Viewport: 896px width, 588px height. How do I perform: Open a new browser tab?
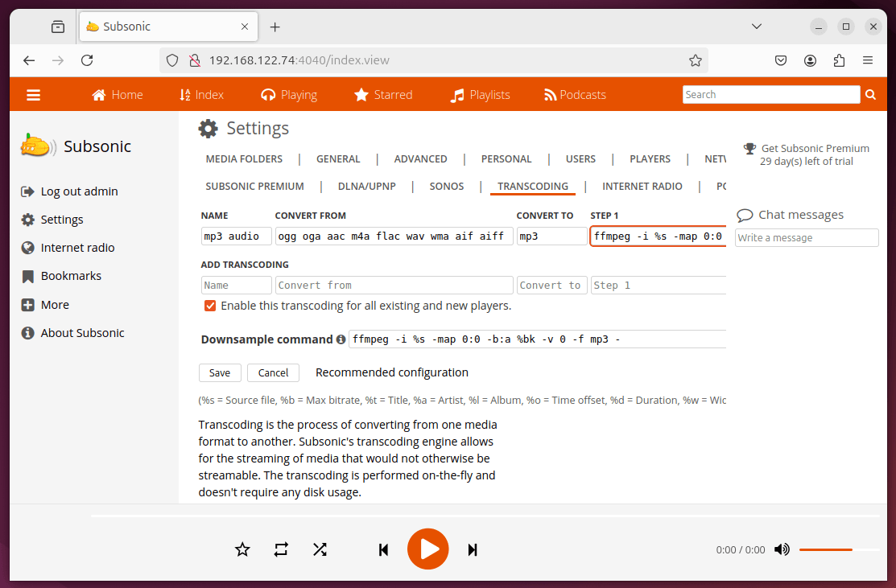(275, 27)
